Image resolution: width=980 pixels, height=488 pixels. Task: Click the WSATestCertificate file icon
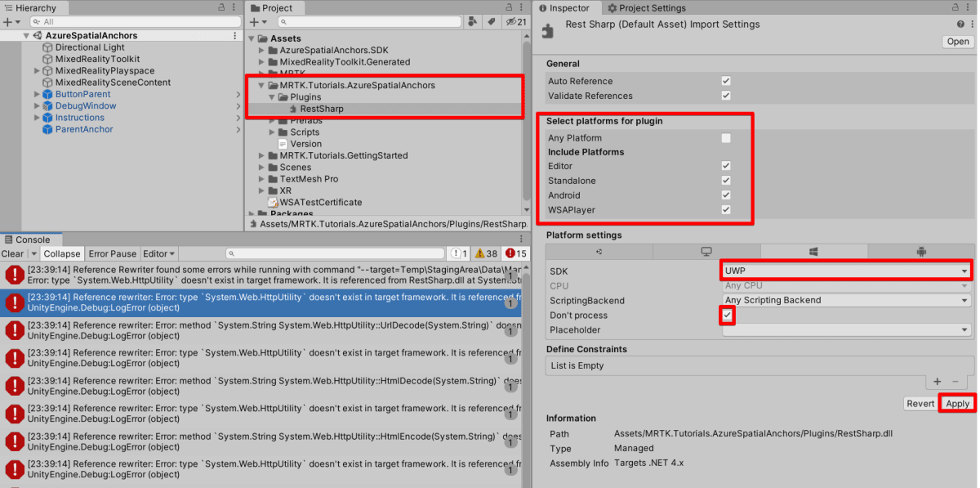pos(273,202)
